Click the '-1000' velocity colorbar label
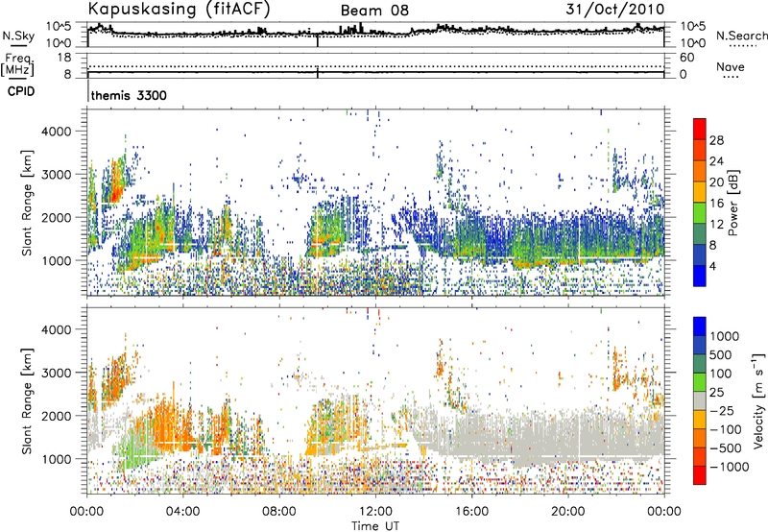The height and width of the screenshot is (532, 768). click(730, 467)
